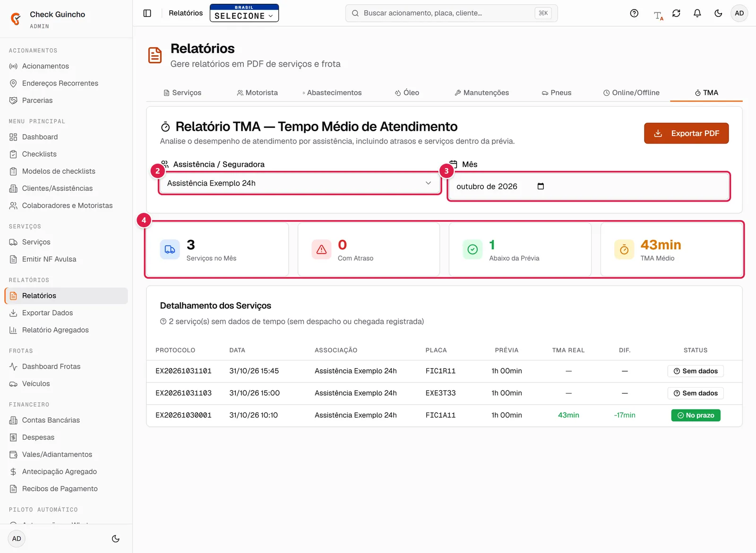Open Veículos in the sidebar

66,383
